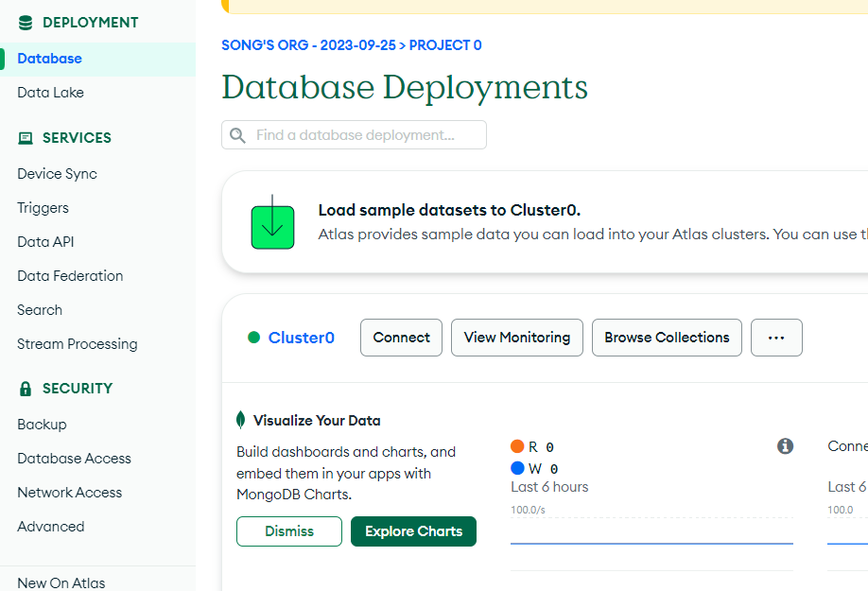This screenshot has height=591, width=868.
Task: Click View Monitoring button
Action: (x=517, y=338)
